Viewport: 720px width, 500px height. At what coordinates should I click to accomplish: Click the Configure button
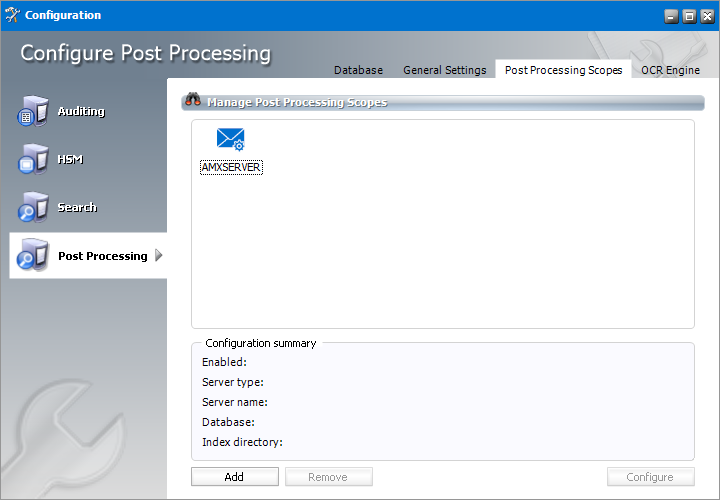pos(650,477)
